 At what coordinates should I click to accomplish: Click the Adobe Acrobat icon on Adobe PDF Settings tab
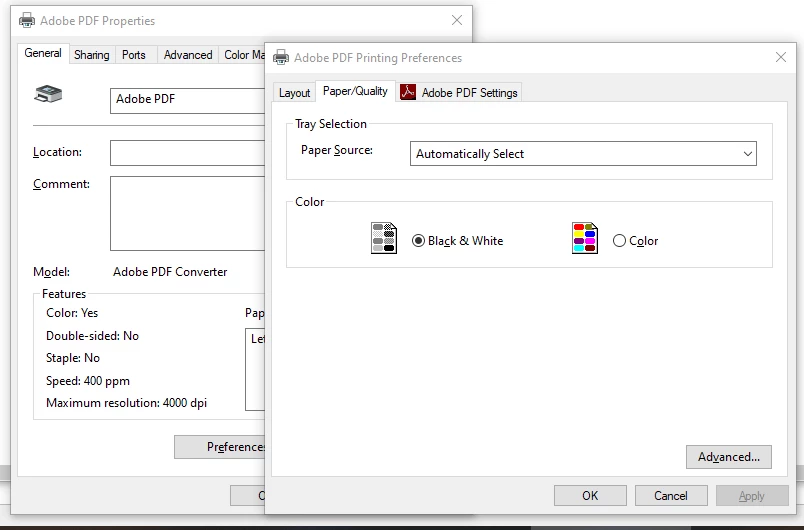pos(408,92)
